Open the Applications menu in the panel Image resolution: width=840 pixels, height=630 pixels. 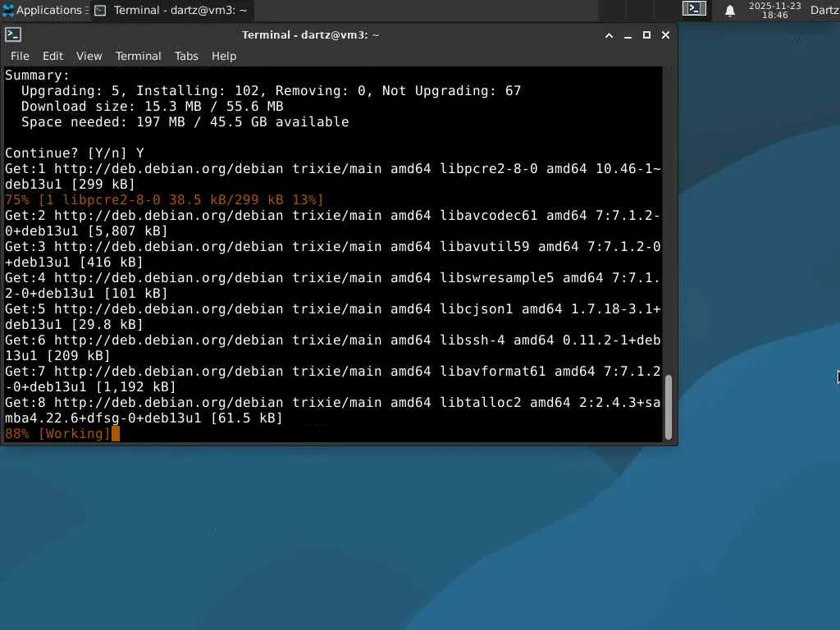pos(44,10)
